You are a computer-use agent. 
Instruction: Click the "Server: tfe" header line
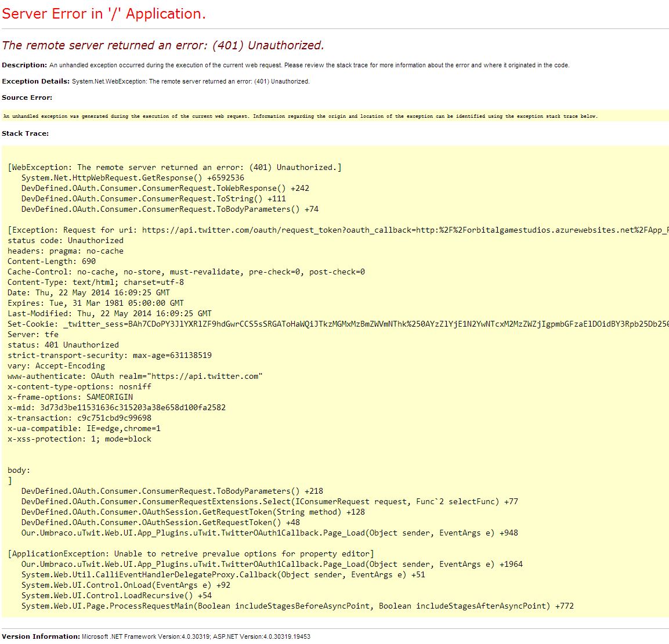click(x=33, y=334)
